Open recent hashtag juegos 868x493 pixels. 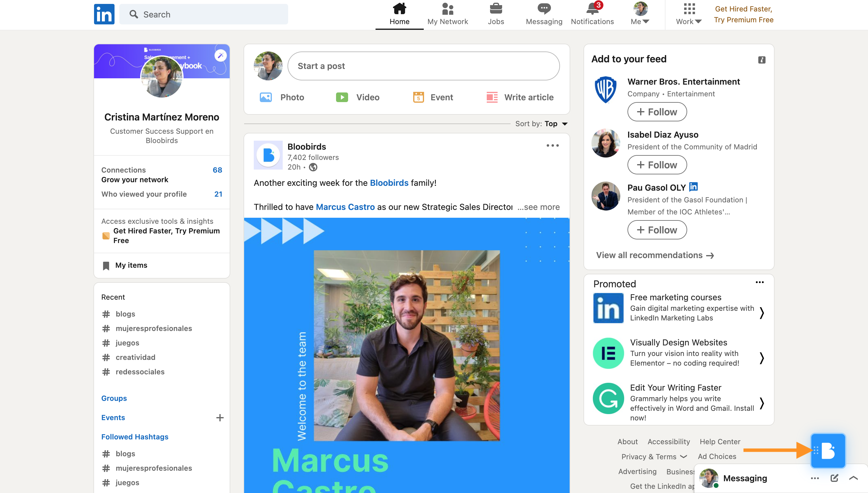point(121,343)
